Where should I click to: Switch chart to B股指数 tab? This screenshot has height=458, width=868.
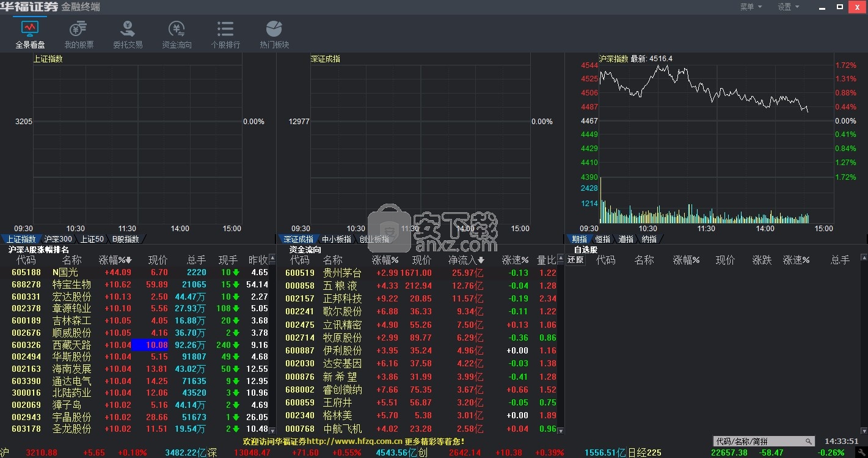tap(125, 239)
